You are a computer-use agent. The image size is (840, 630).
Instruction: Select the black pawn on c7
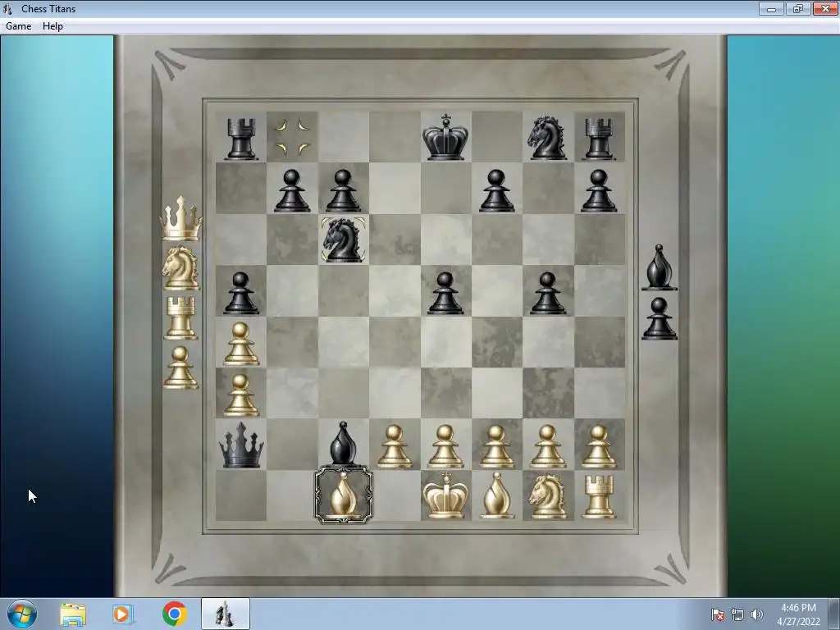[x=344, y=190]
